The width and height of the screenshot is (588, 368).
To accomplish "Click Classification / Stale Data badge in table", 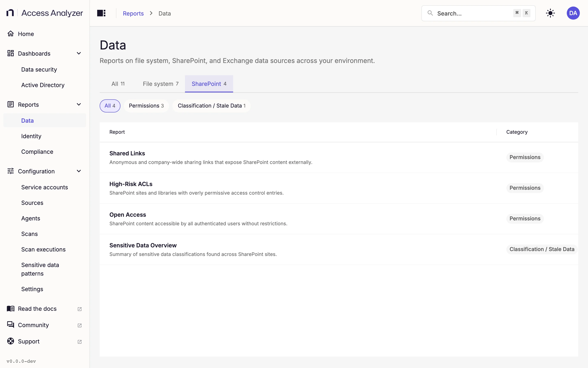I will pos(542,249).
